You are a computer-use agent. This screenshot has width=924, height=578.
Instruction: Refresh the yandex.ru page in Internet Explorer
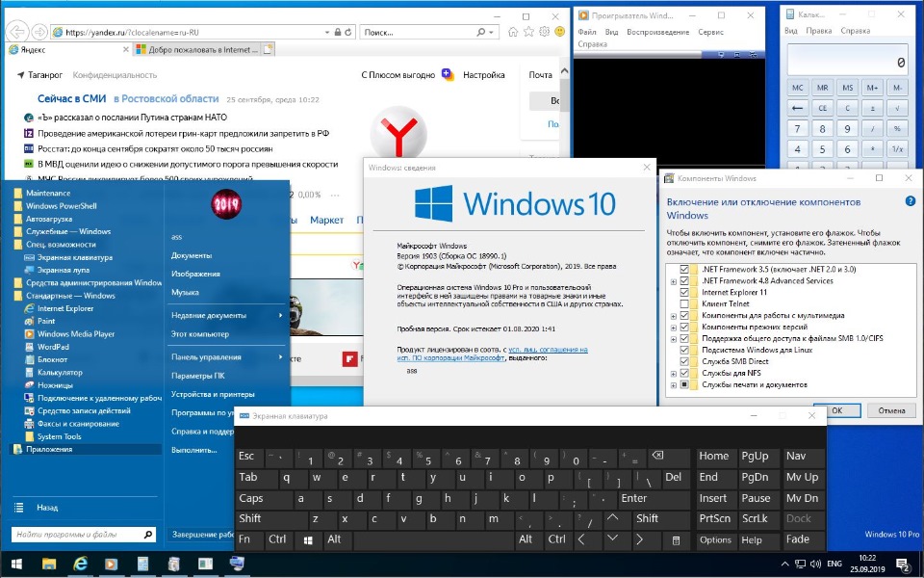tap(348, 32)
